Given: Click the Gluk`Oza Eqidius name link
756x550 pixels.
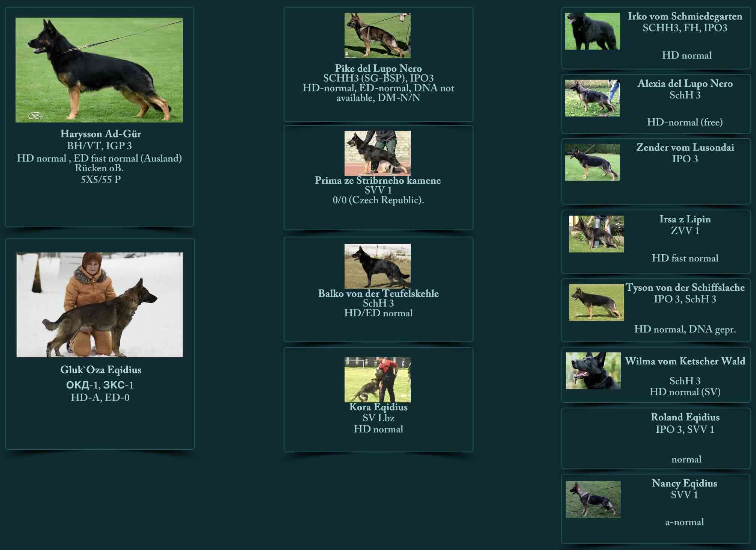Looking at the screenshot, I should (x=101, y=370).
